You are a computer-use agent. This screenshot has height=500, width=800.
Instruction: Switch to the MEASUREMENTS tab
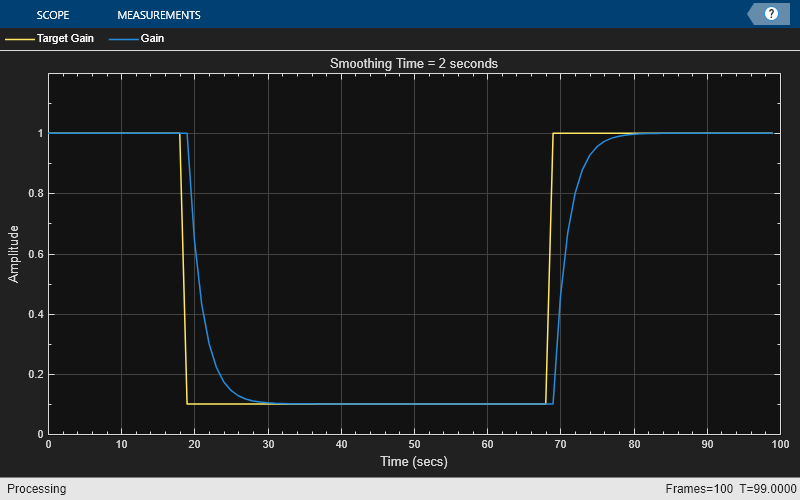point(159,15)
